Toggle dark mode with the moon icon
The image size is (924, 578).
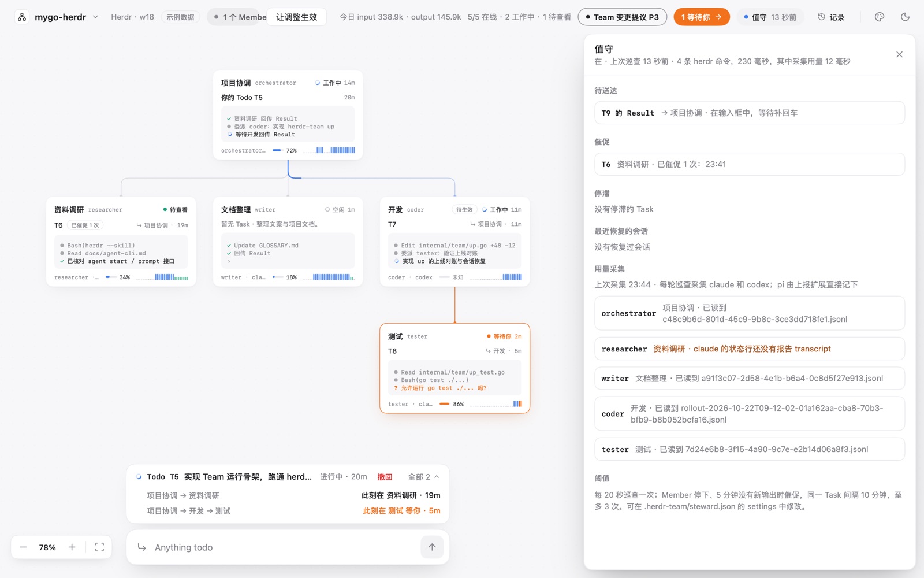(905, 17)
